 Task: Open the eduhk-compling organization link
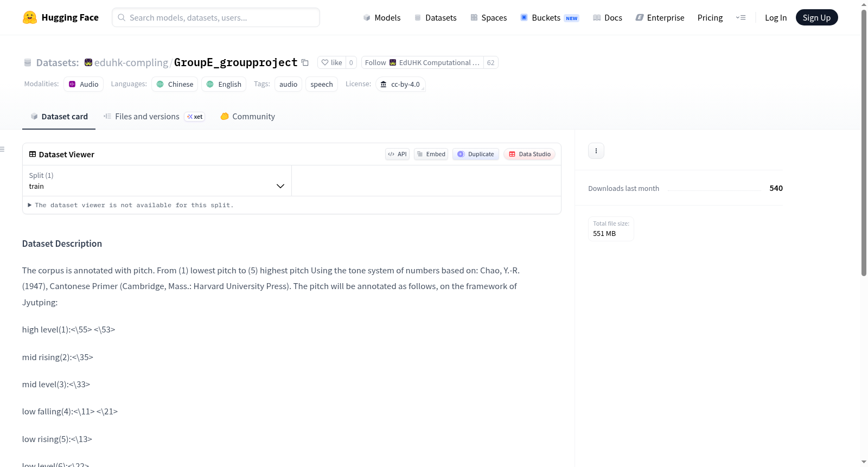[x=131, y=63]
